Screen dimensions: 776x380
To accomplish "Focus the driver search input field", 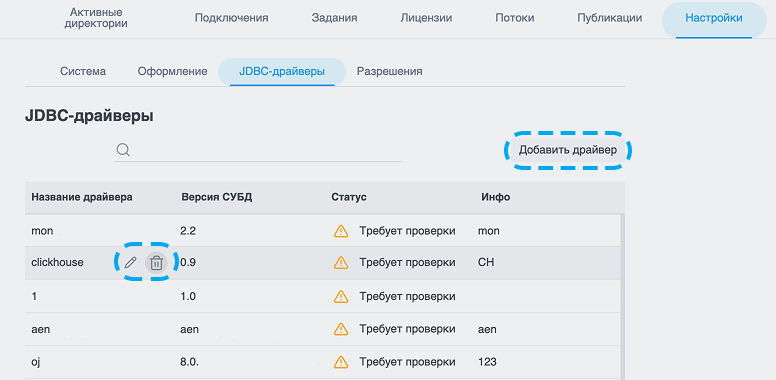I will [258, 150].
